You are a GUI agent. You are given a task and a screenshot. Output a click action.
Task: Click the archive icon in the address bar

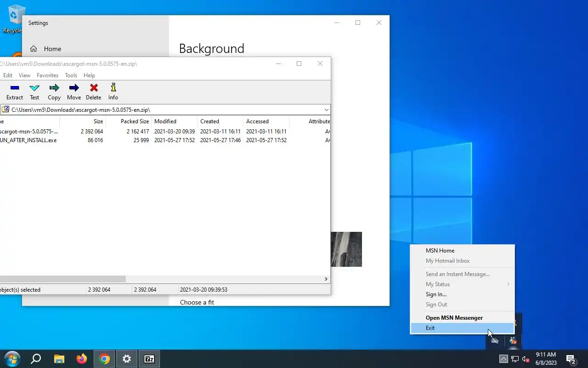pyautogui.click(x=6, y=109)
